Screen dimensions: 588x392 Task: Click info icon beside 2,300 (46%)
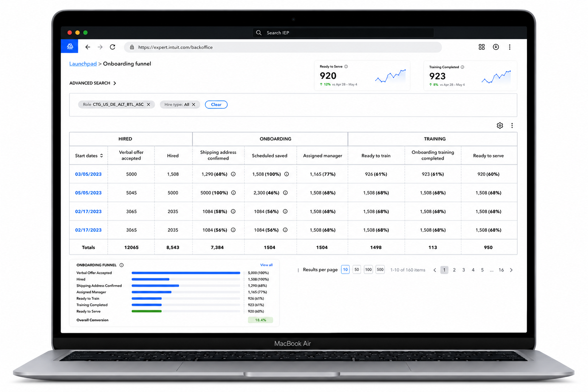tap(285, 193)
